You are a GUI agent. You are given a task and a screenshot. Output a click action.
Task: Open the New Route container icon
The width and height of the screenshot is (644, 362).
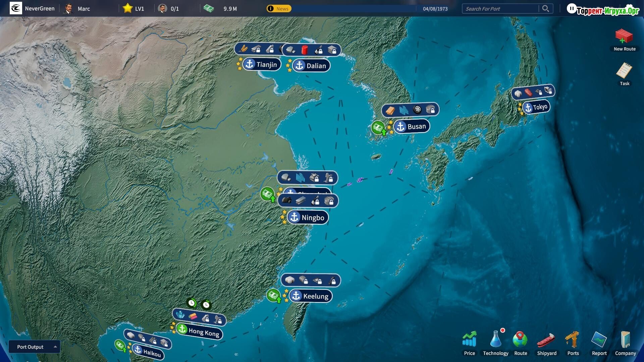coord(624,36)
